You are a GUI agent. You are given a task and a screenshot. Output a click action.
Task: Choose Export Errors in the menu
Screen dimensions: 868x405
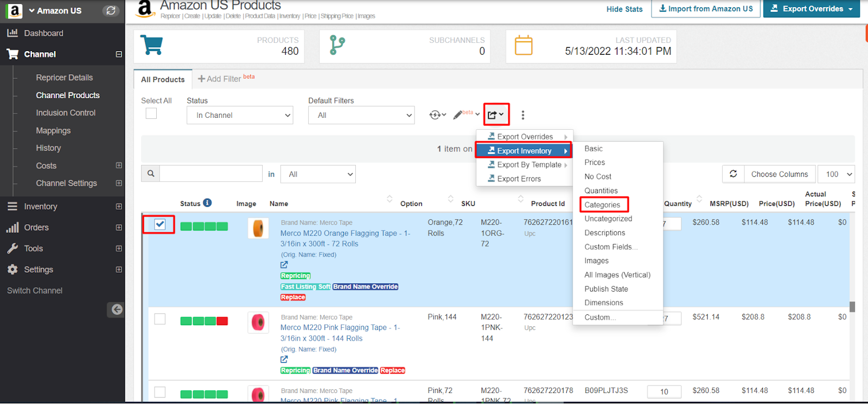[525, 179]
